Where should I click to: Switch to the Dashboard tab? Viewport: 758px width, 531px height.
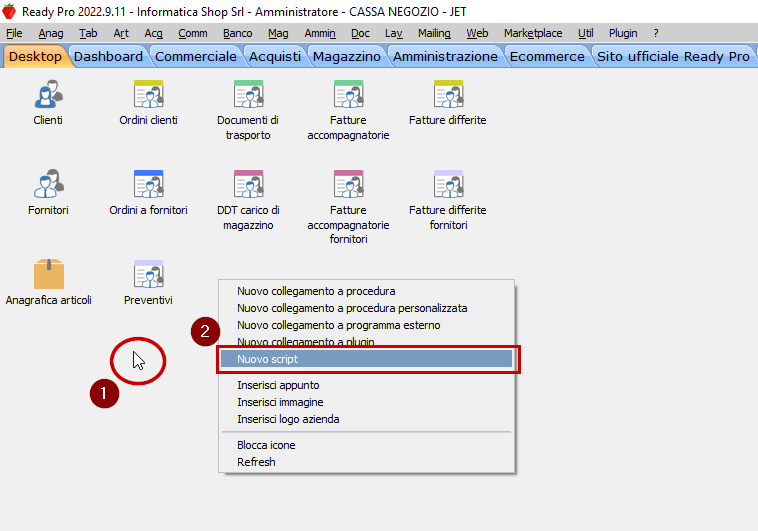click(108, 56)
